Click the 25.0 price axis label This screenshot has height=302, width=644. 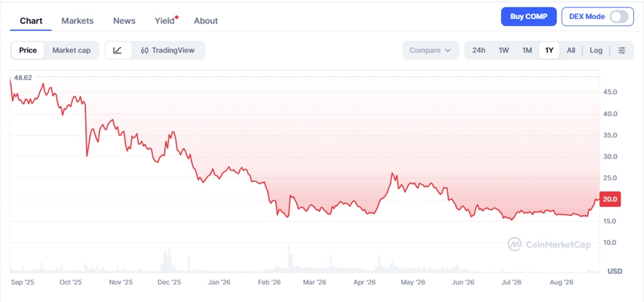(x=610, y=178)
